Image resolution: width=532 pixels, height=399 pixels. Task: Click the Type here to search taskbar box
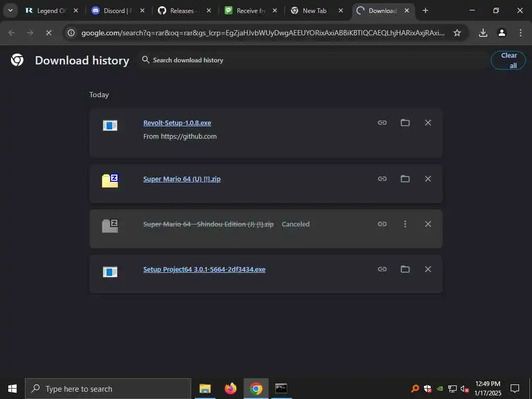point(108,389)
